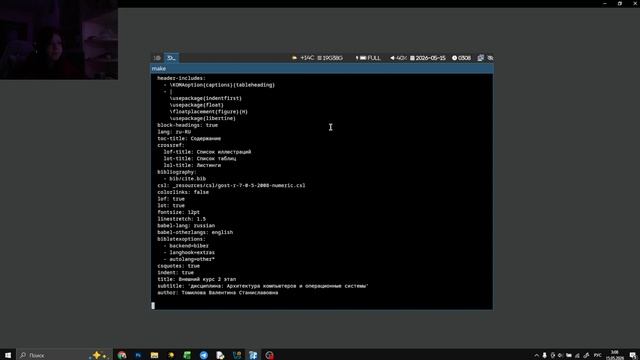Viewport: 640px width, 360px height.
Task: Open Telegram from the taskbar
Action: [204, 355]
